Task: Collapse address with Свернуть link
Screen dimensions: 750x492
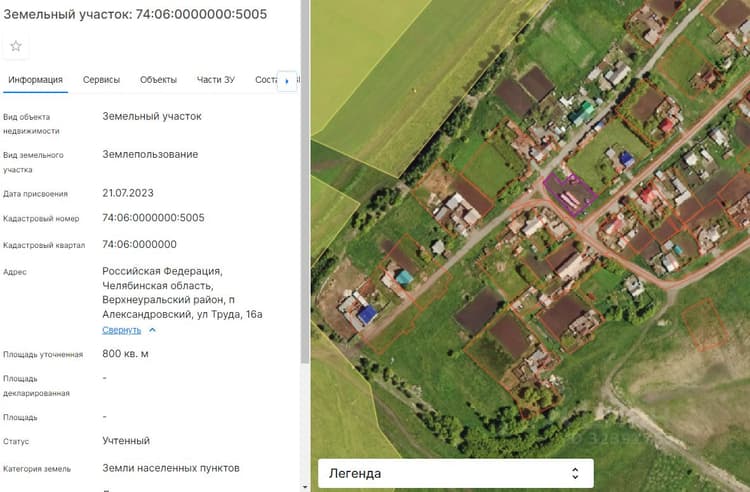Action: pos(121,330)
